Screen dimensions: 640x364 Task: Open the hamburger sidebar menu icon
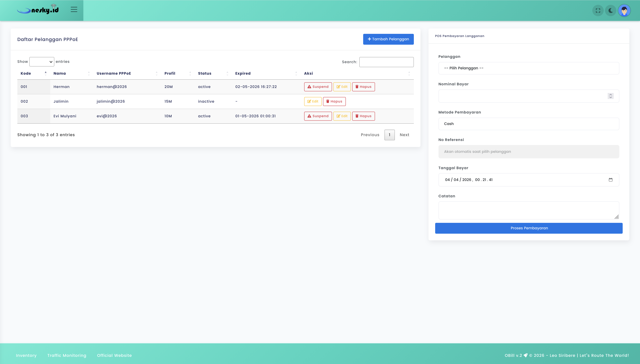(74, 10)
